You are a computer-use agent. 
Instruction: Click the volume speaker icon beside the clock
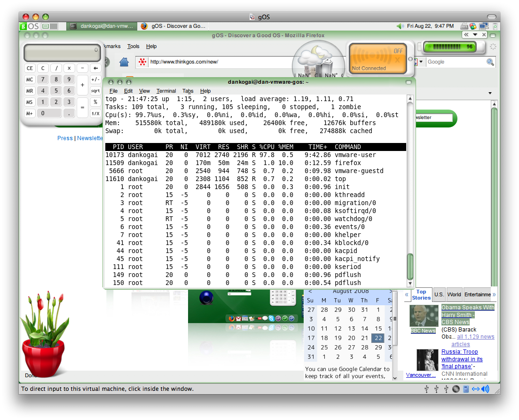point(401,26)
